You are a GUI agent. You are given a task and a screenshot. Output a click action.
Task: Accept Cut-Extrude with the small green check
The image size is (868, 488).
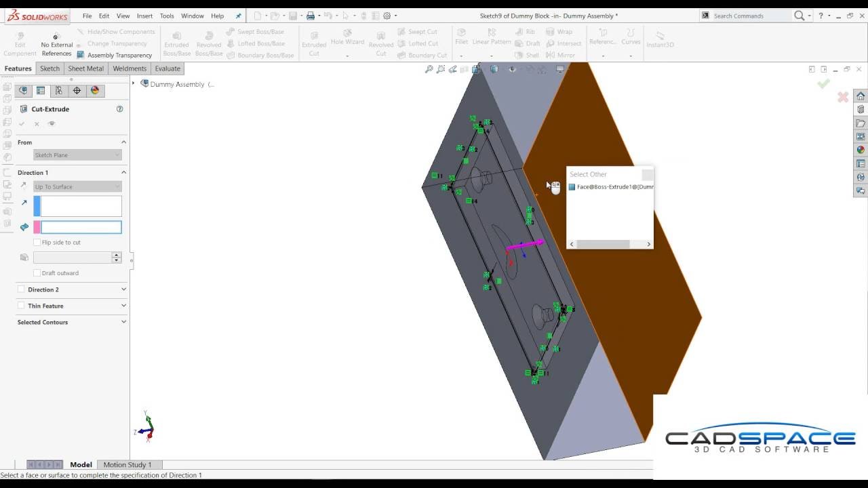pyautogui.click(x=22, y=124)
